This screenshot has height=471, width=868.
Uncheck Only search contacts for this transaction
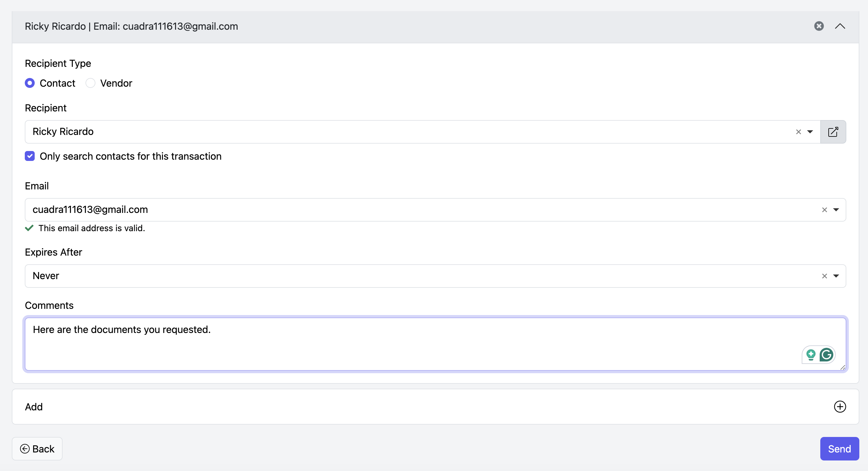pos(30,156)
